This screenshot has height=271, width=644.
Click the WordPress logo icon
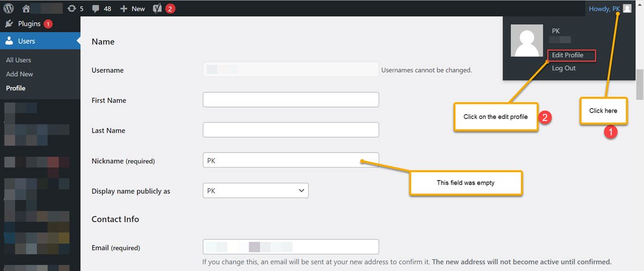(x=9, y=8)
